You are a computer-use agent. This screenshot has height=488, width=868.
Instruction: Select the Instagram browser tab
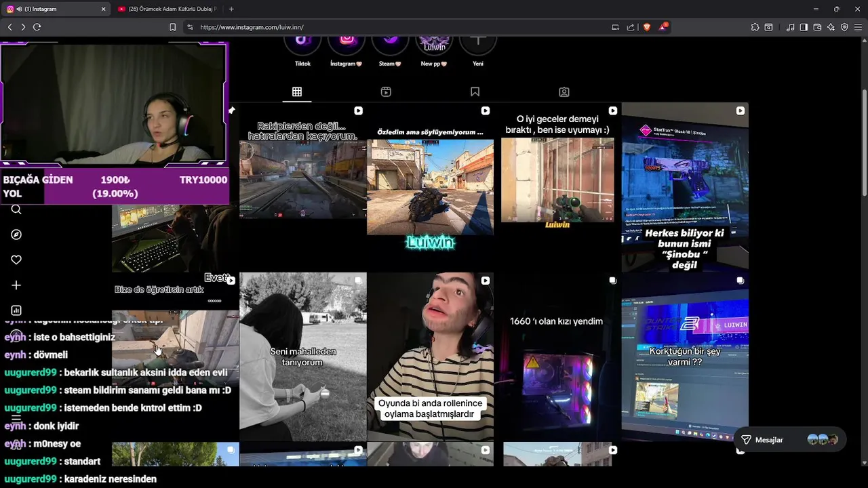tap(56, 9)
